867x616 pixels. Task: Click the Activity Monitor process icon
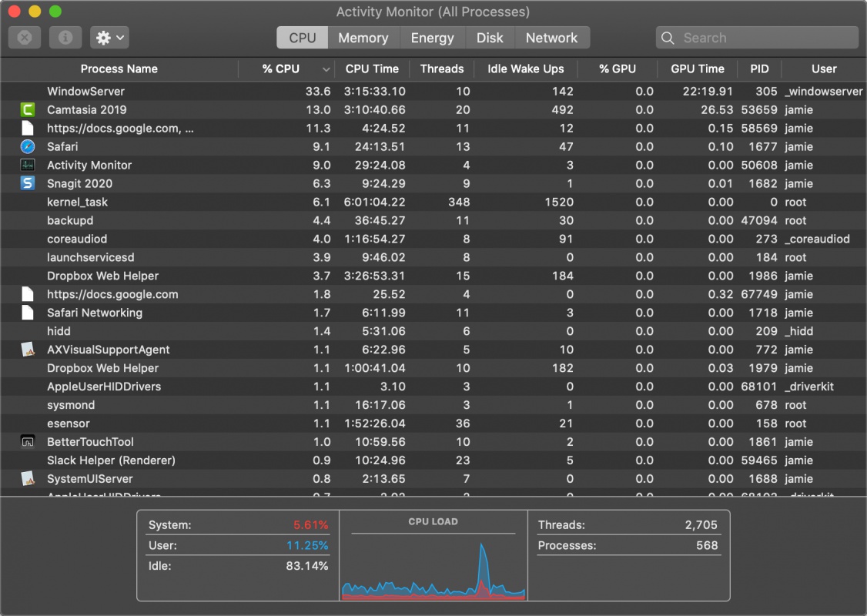28,166
